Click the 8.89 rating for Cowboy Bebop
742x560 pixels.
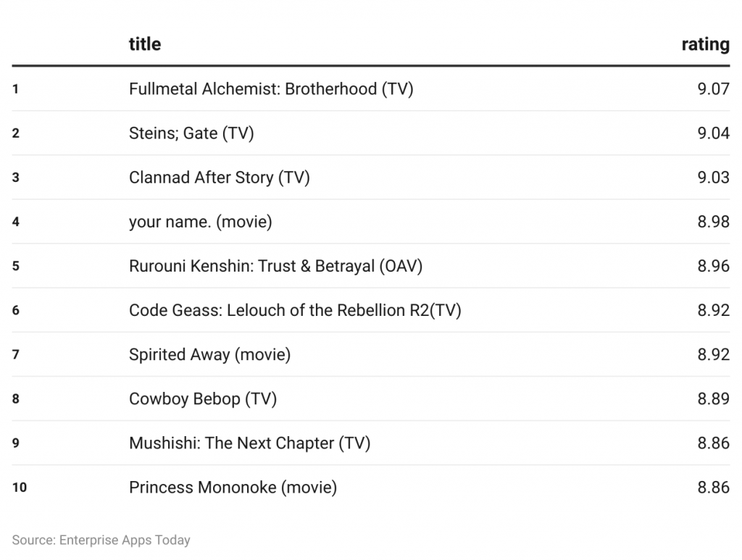click(713, 398)
